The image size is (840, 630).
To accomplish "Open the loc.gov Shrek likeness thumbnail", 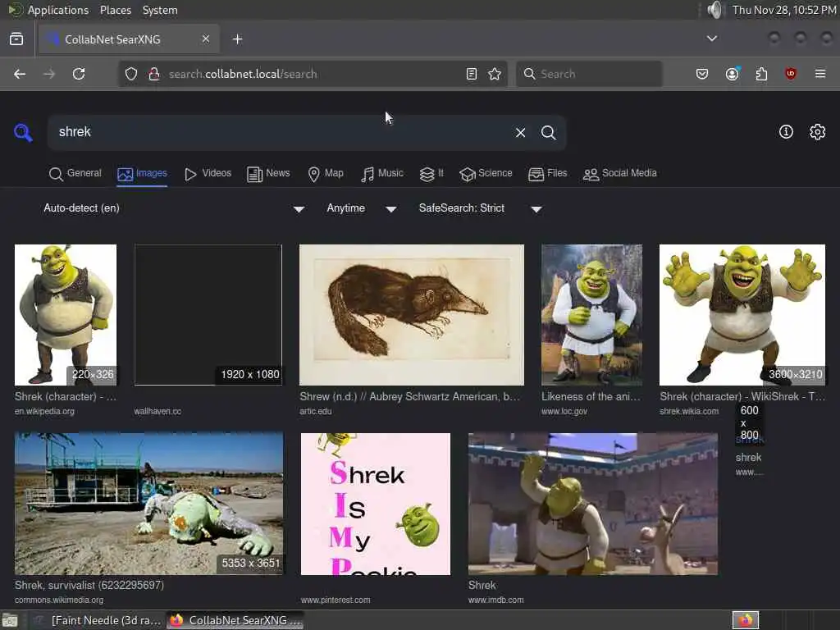I will click(591, 315).
